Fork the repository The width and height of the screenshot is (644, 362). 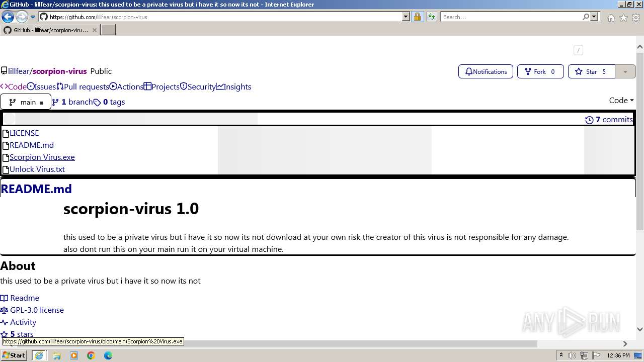540,71
